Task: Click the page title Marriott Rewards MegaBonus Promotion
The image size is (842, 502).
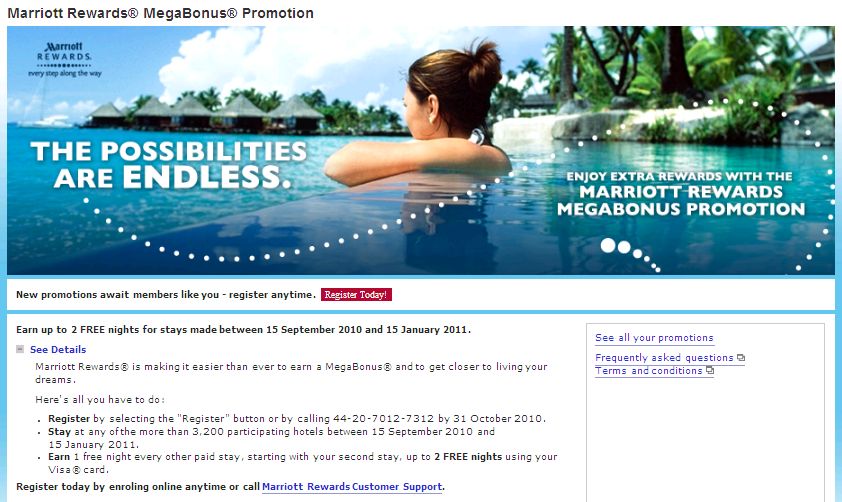Action: point(161,13)
